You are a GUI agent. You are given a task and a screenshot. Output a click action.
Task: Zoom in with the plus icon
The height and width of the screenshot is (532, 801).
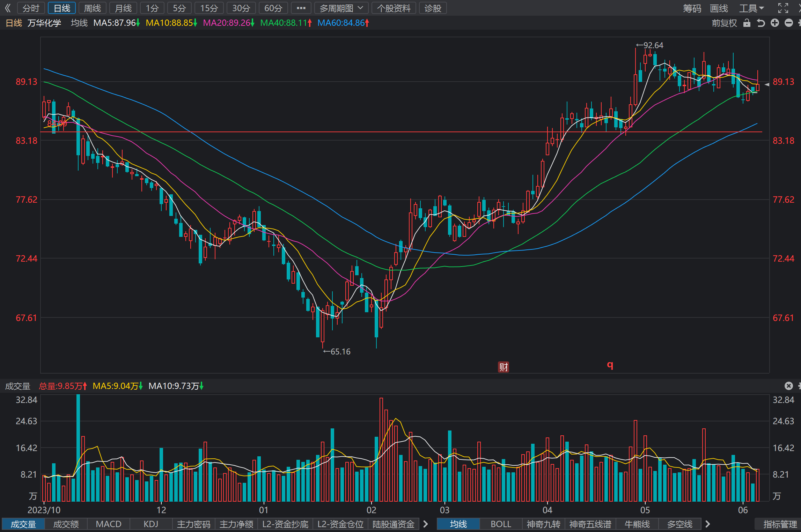775,23
